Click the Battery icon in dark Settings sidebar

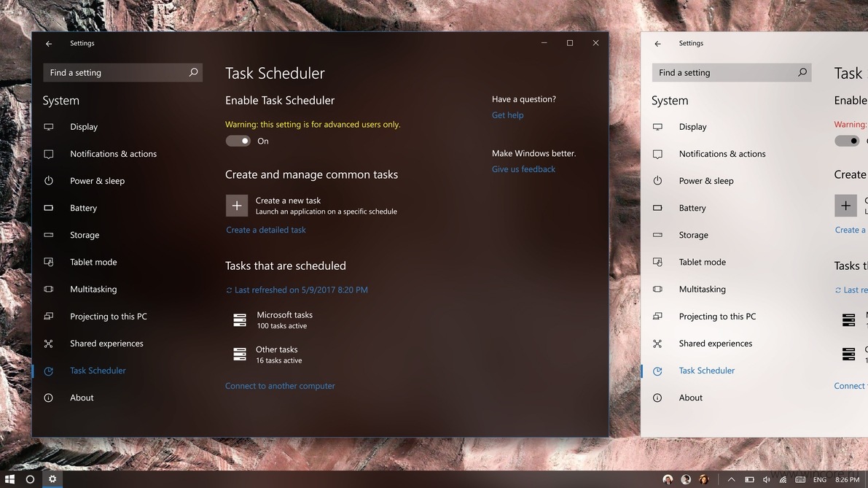point(49,208)
